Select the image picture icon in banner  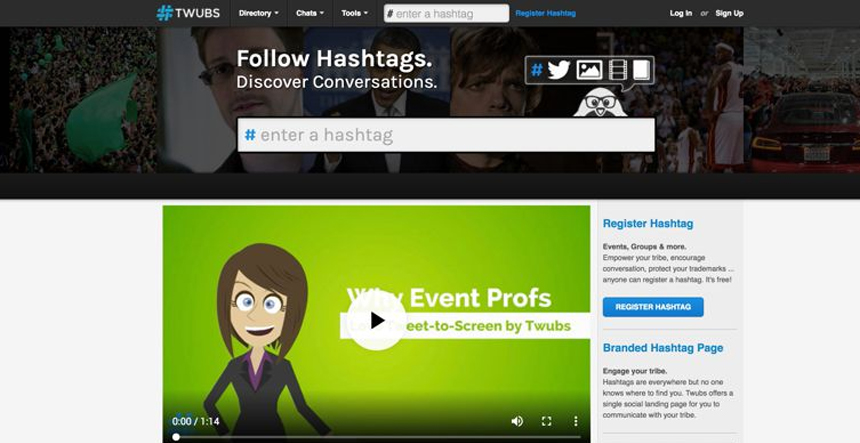coord(589,70)
